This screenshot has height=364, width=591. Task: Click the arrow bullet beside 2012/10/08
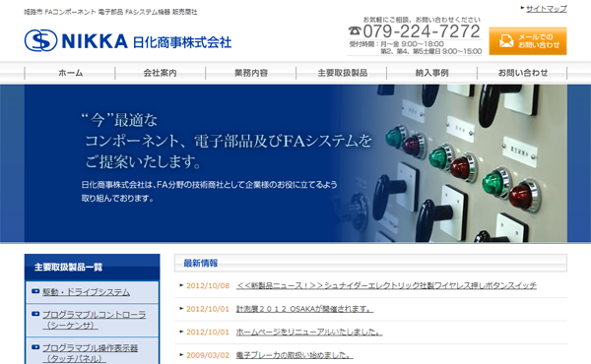(x=181, y=285)
